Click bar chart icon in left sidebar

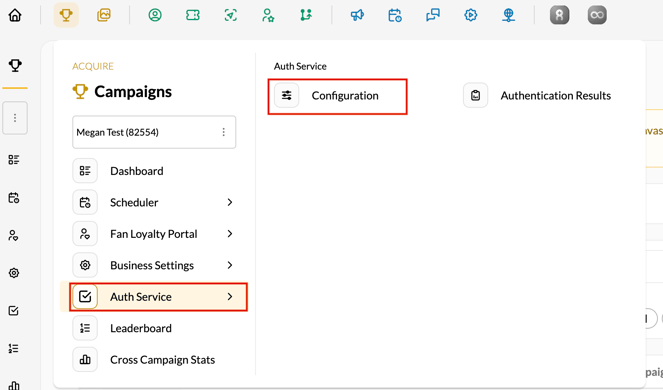[14, 385]
